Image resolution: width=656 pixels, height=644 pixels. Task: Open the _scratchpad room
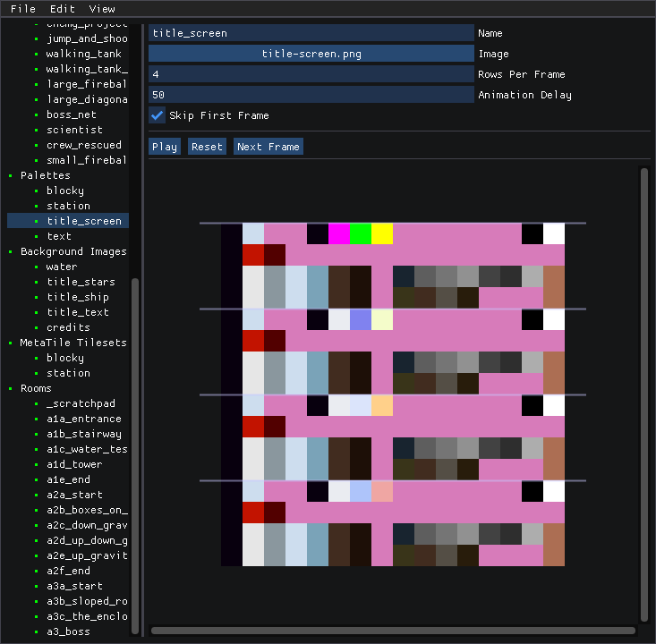click(x=81, y=403)
